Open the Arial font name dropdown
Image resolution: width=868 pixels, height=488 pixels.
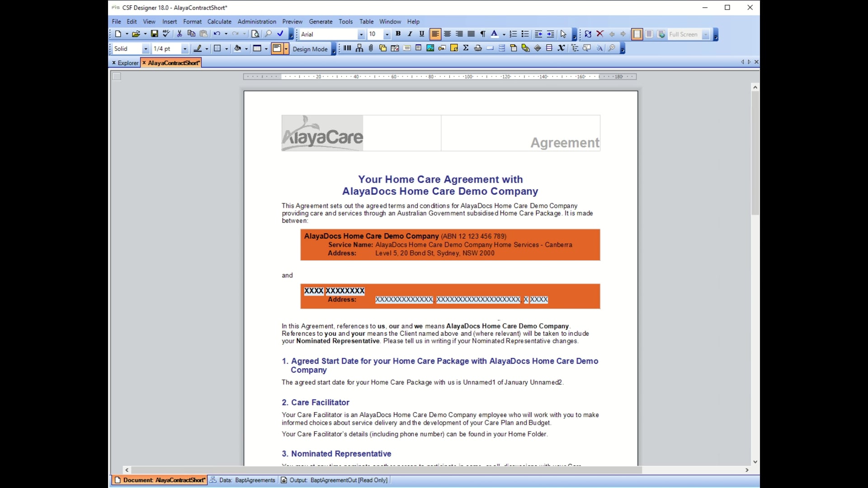coord(361,34)
